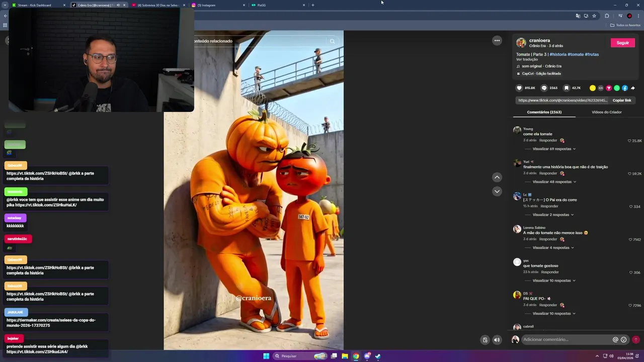Open the emoji picker in comment box
Image resolution: width=644 pixels, height=362 pixels.
coord(624,339)
